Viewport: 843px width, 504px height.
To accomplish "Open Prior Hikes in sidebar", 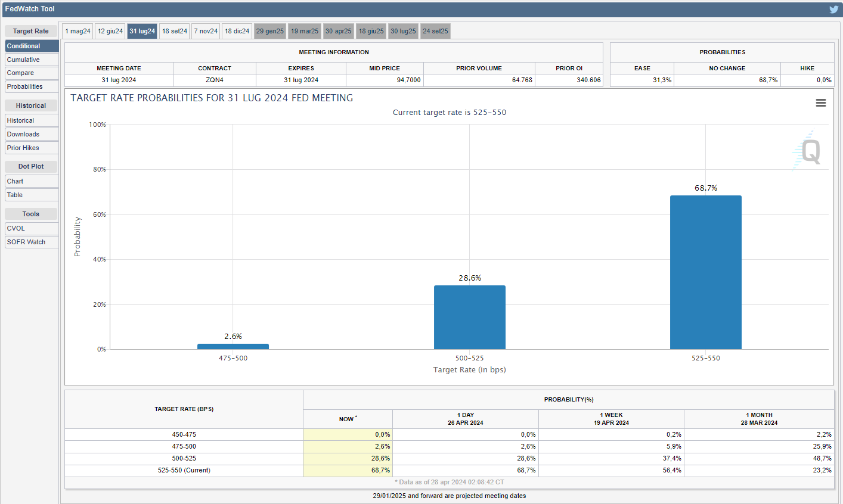I will [32, 148].
